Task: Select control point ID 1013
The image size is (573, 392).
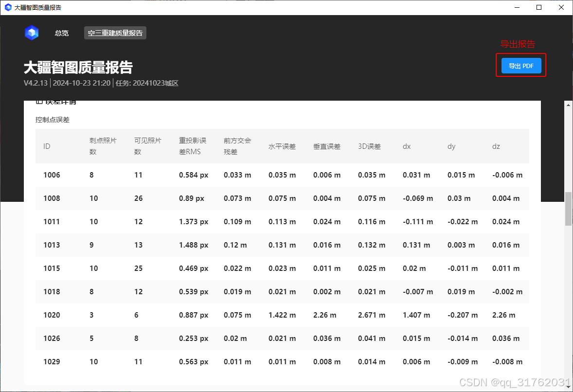Action: click(x=52, y=245)
